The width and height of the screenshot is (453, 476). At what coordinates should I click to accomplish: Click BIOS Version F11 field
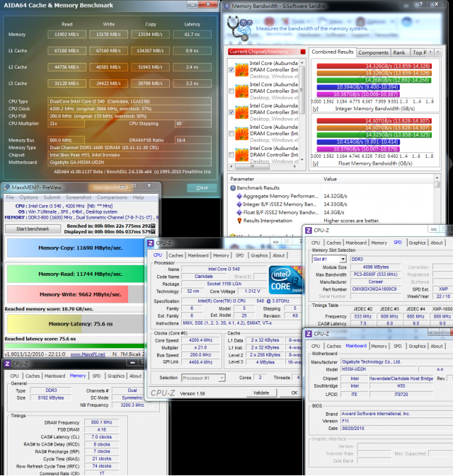397,421
